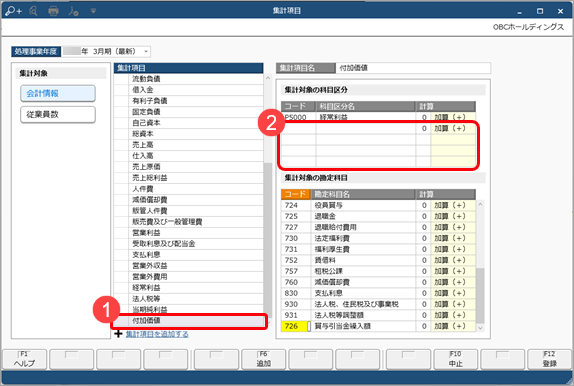Click the zoom-in magnifier icon in title bar
The width and height of the screenshot is (574, 386).
[14, 11]
